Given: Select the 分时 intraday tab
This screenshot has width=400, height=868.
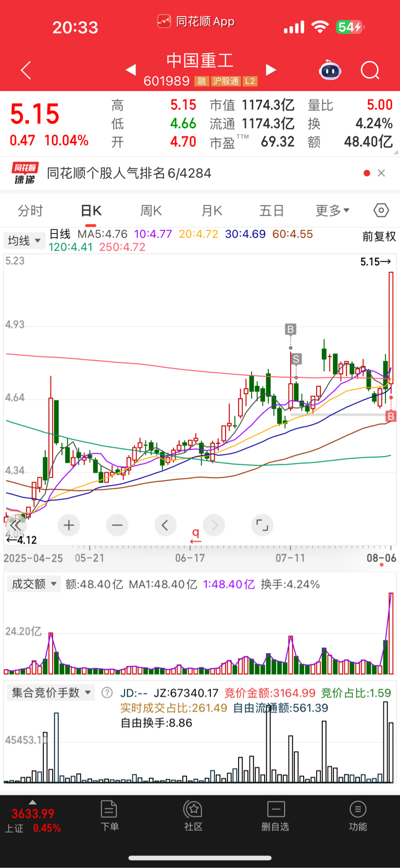Looking at the screenshot, I should point(30,211).
